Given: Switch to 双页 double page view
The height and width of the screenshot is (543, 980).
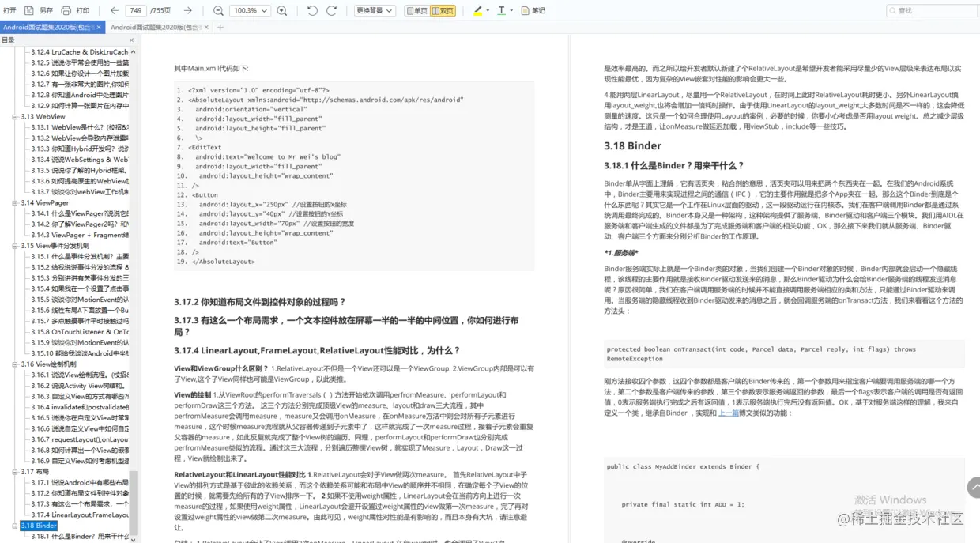Looking at the screenshot, I should 443,10.
